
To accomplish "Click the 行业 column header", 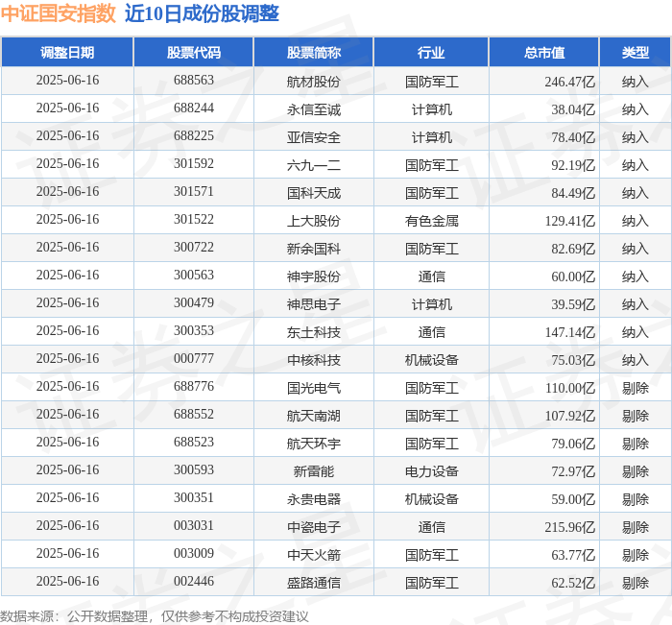I will coord(431,52).
